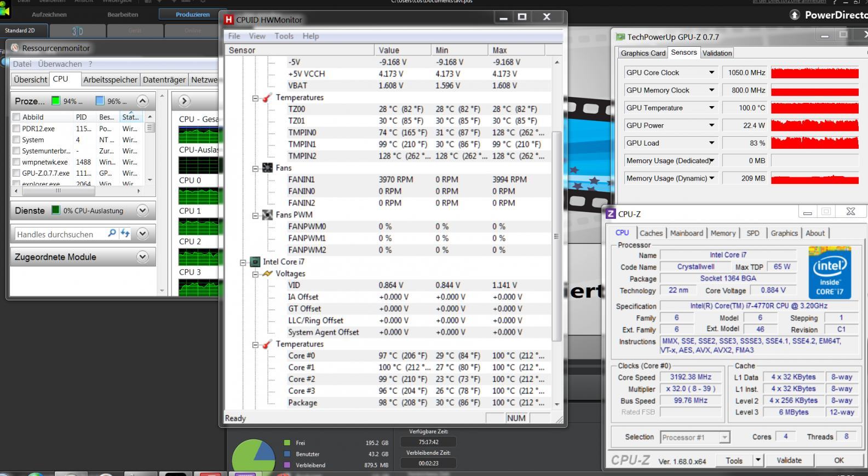Click the Intel inside Core i7 logo
The height and width of the screenshot is (476, 868).
point(829,272)
